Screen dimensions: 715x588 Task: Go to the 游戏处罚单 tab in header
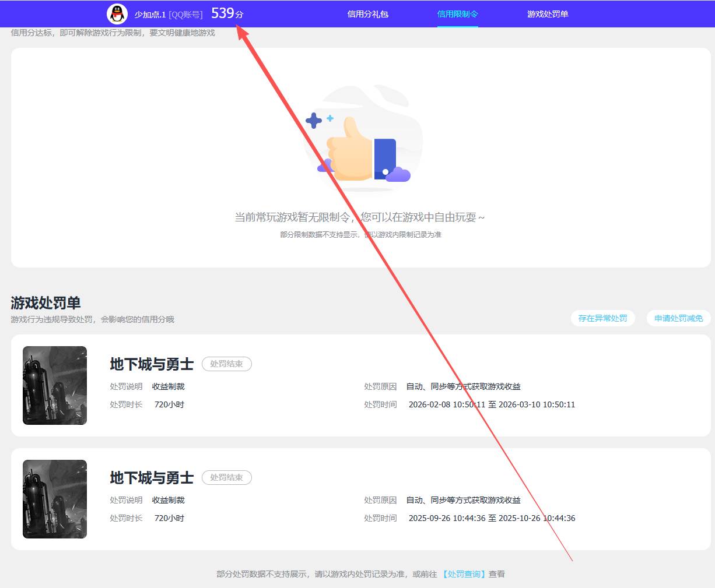click(547, 14)
